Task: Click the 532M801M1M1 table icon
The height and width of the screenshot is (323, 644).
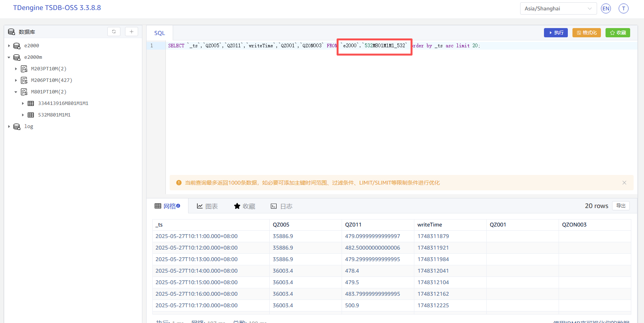Action: click(x=31, y=115)
